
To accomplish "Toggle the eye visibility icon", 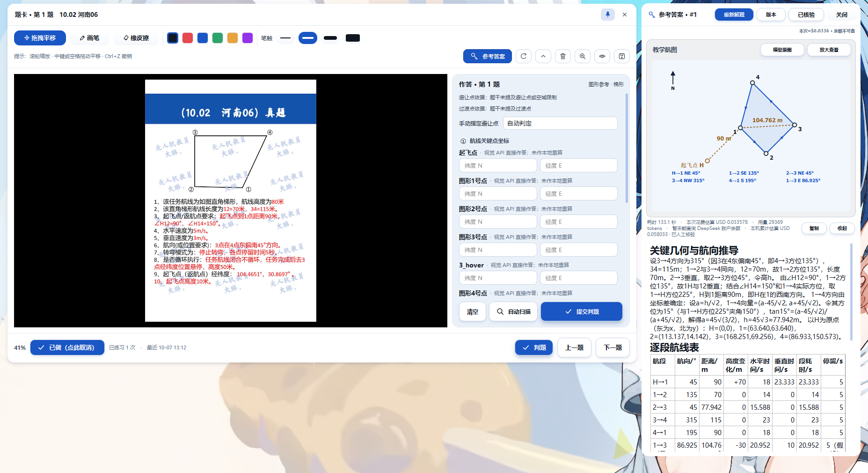I will tap(602, 56).
